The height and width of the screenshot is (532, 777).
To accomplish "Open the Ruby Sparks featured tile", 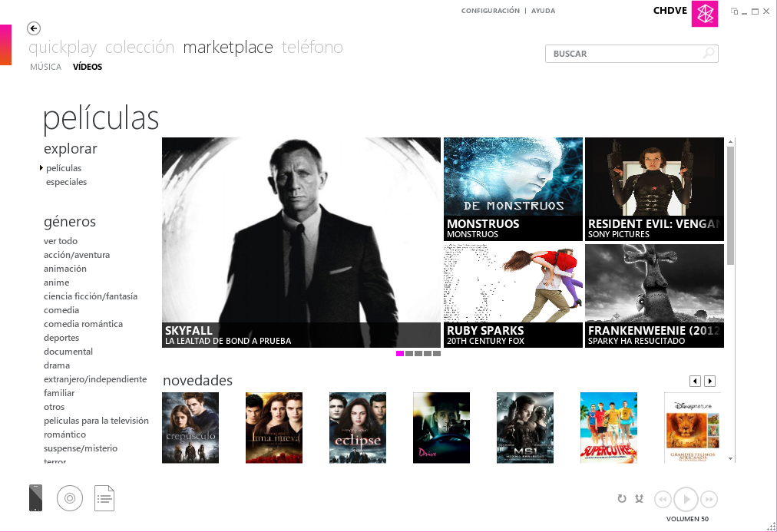I will (513, 296).
